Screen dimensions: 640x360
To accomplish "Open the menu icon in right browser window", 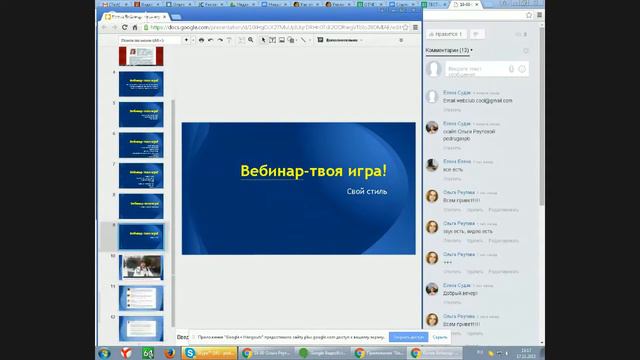I will click(539, 15).
